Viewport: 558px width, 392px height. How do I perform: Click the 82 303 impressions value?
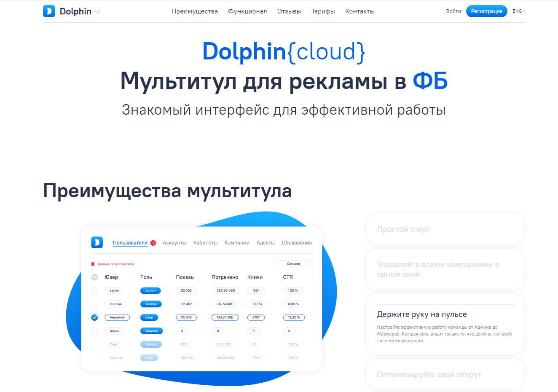(186, 290)
